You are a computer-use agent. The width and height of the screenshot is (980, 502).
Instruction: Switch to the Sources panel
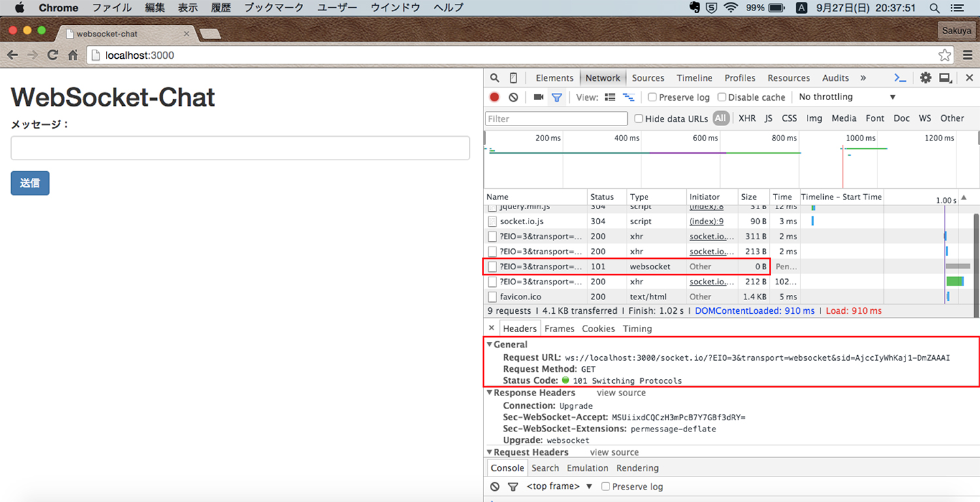647,78
